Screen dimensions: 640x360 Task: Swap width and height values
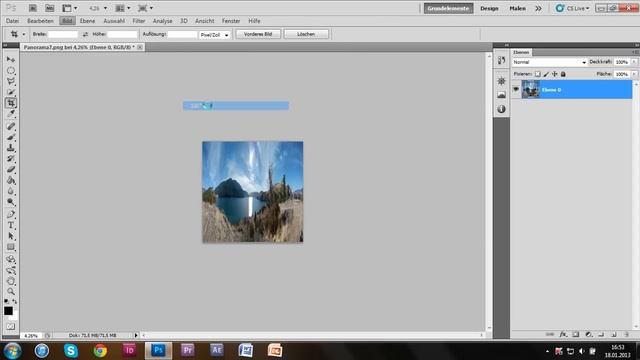pyautogui.click(x=85, y=34)
